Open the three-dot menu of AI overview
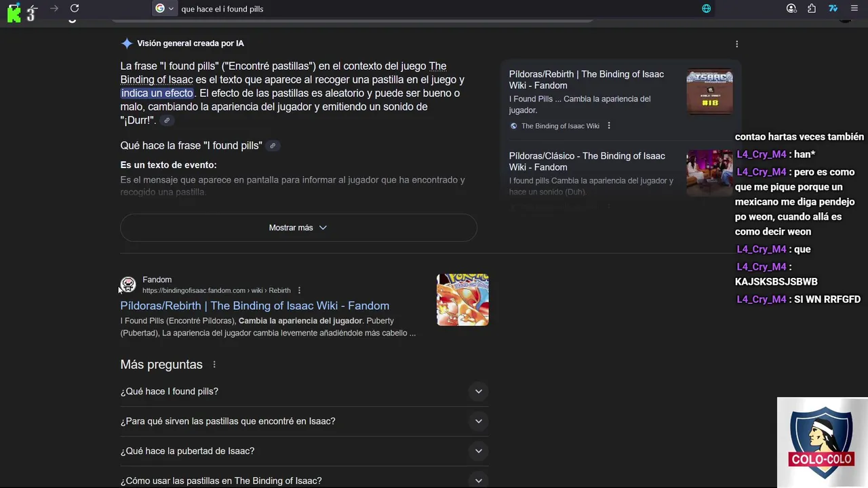This screenshot has width=868, height=488. (x=736, y=44)
